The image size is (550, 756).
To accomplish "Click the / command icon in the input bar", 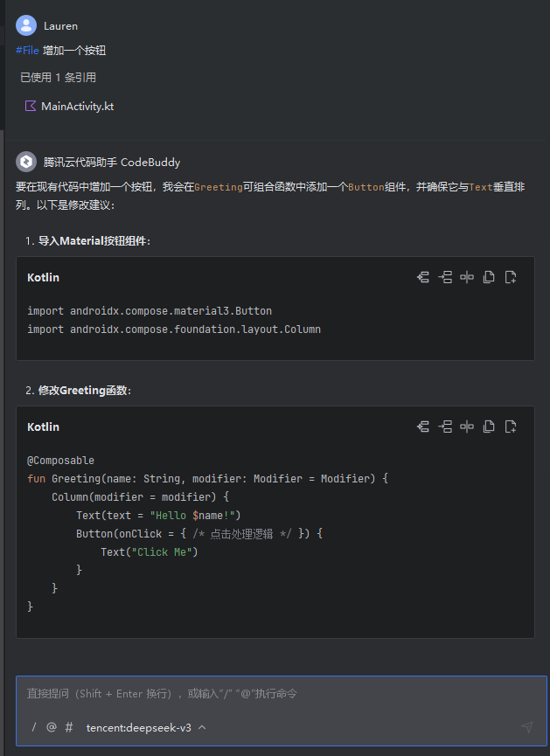I will point(33,727).
